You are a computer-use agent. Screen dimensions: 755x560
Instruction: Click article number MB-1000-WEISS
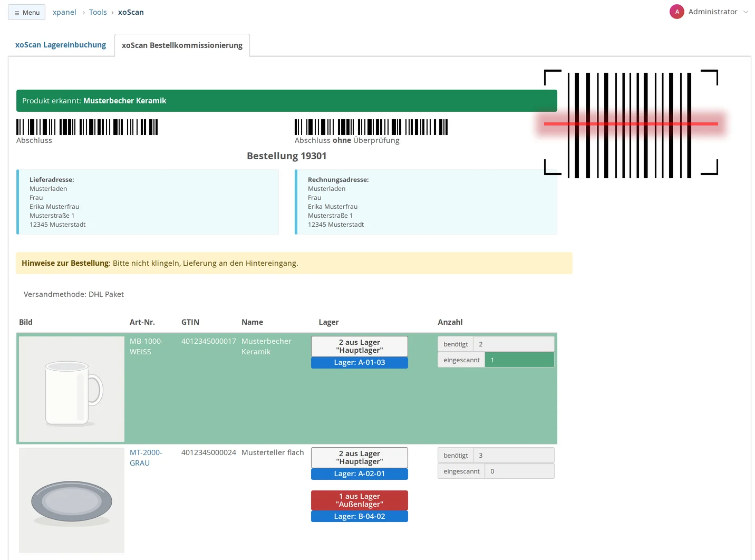(147, 346)
